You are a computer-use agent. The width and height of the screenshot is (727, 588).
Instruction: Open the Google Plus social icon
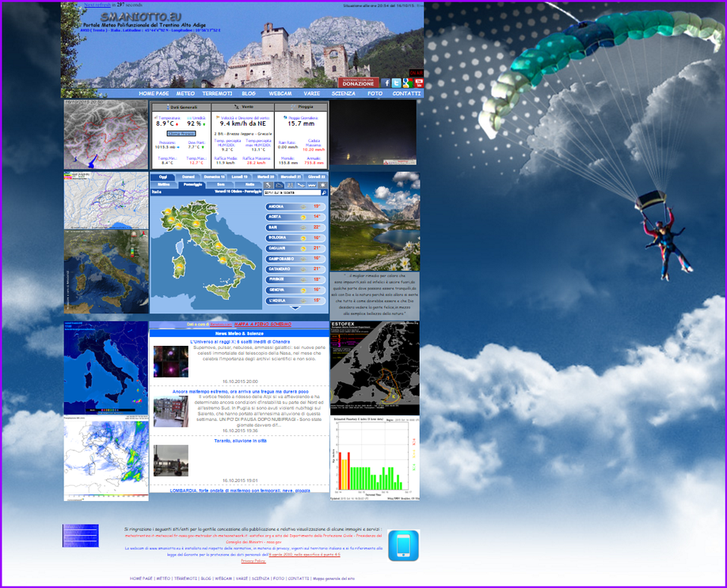tap(407, 83)
